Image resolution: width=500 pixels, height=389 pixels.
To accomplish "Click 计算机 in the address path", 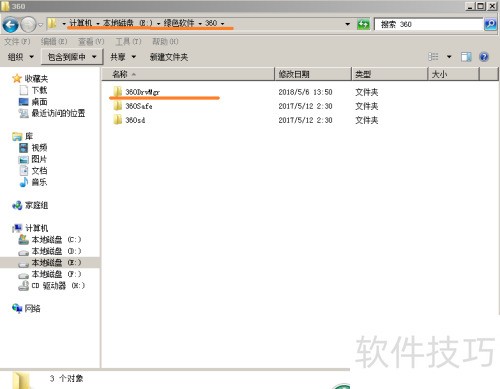I will [80, 23].
